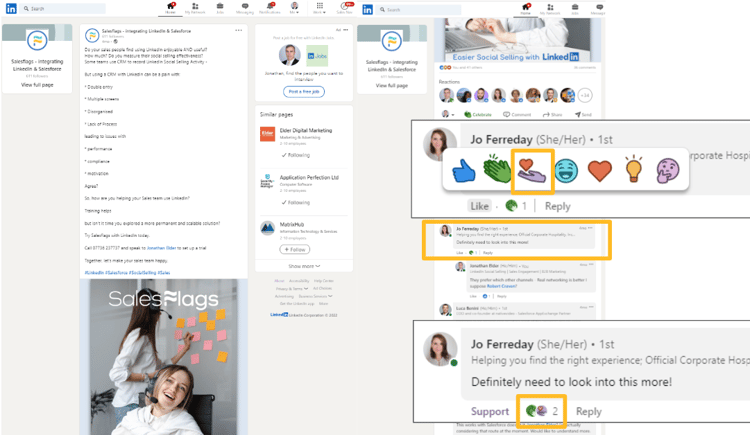Open the post's three-dot options menu
The width and height of the screenshot is (750, 435).
point(238,30)
